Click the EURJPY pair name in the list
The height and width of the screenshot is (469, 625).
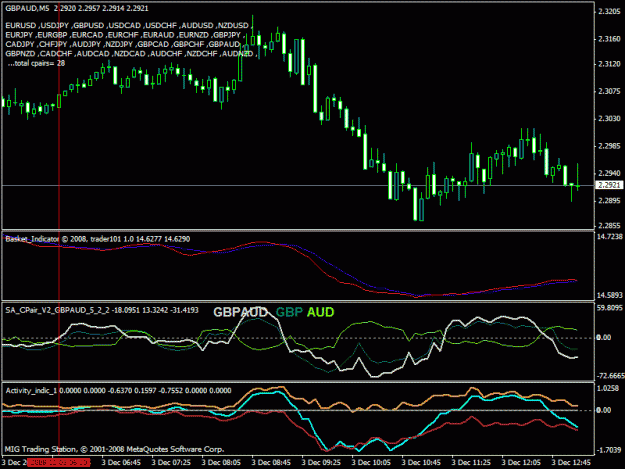(x=19, y=35)
